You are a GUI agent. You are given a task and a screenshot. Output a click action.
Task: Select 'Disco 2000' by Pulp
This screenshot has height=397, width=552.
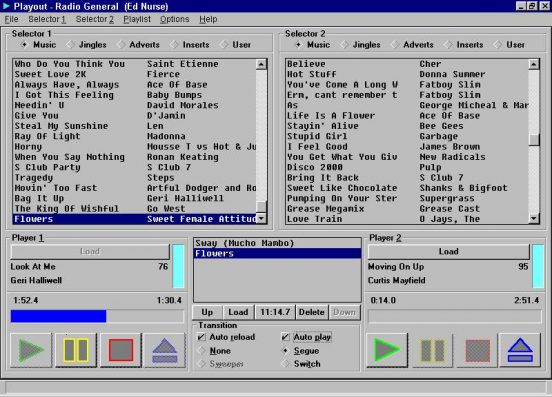[408, 168]
